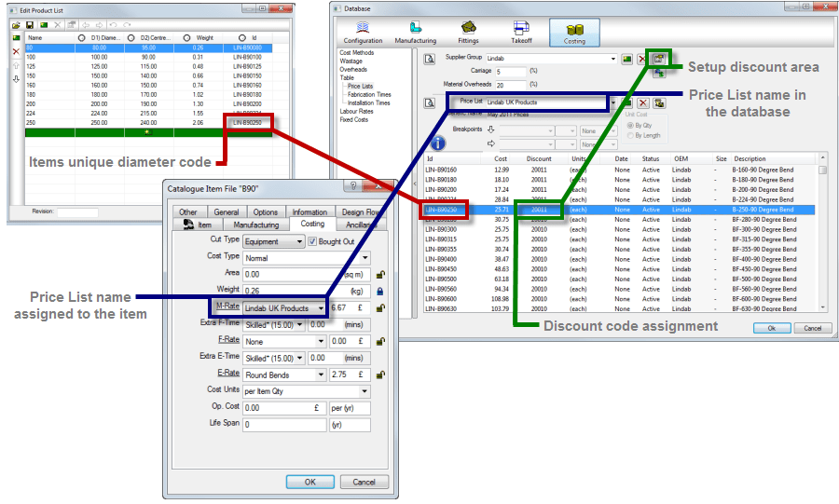The image size is (839, 504).
Task: Open Extra E-Time Skilled dropdown
Action: 274,358
